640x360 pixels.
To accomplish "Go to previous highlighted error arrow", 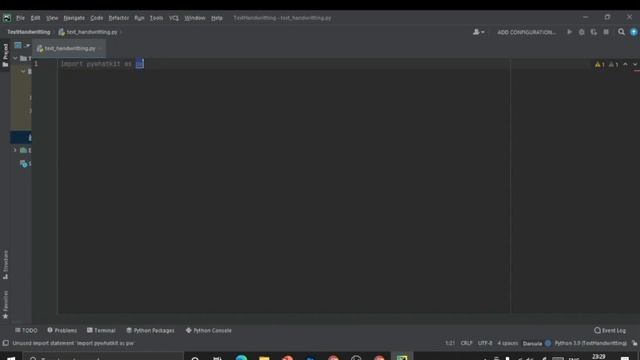I will (x=625, y=64).
